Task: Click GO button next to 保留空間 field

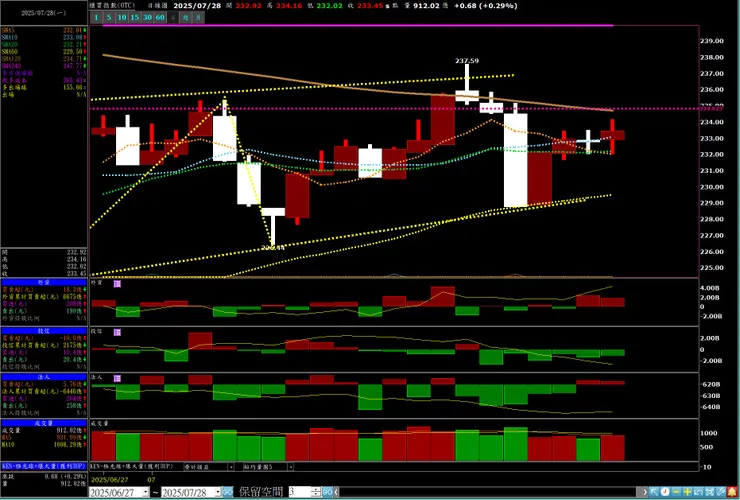Action: 328,492
